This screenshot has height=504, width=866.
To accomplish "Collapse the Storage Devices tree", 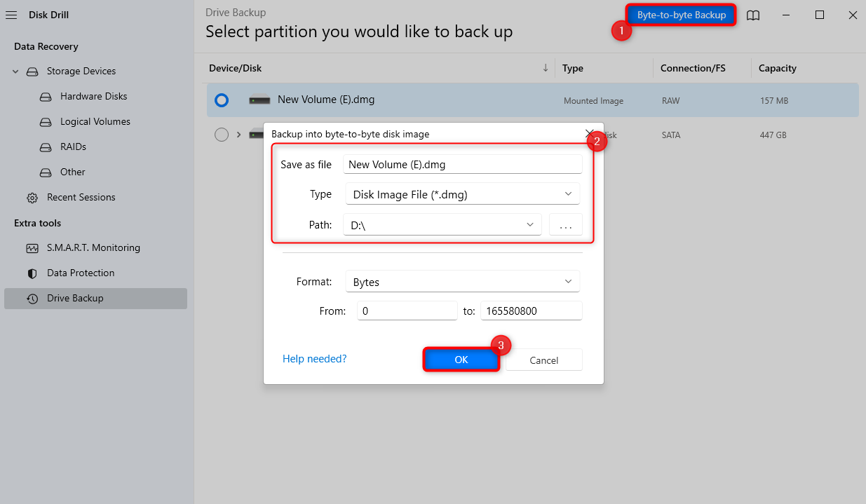I will click(x=15, y=71).
